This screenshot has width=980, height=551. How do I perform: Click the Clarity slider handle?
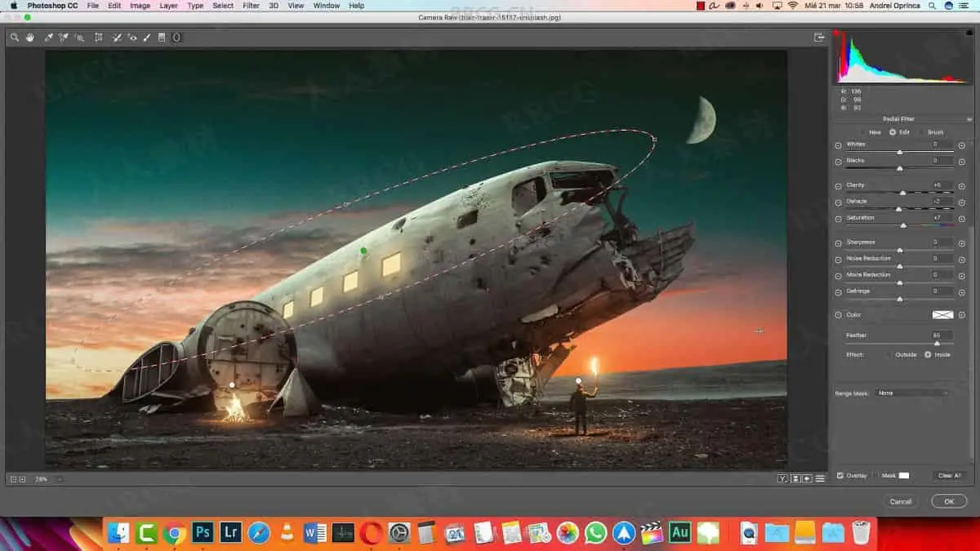[902, 193]
